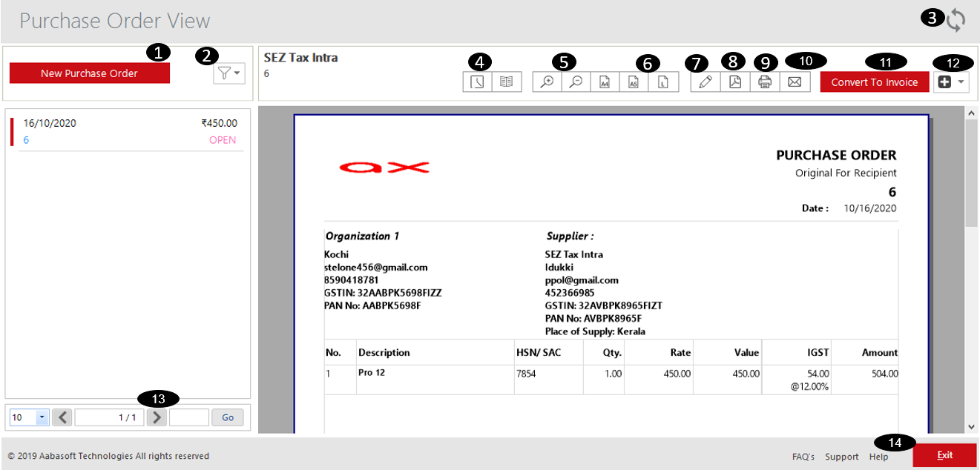This screenshot has height=470, width=980.
Task: Exit the application
Action: point(944,455)
